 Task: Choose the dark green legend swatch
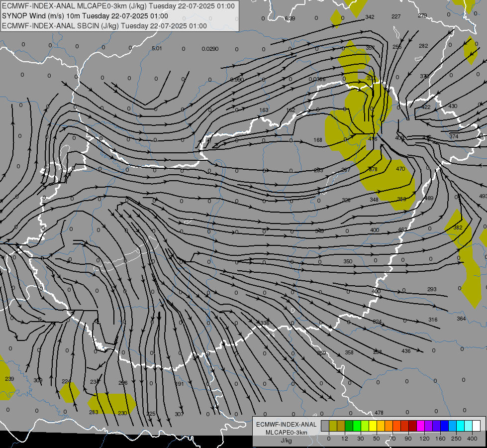coord(349,426)
